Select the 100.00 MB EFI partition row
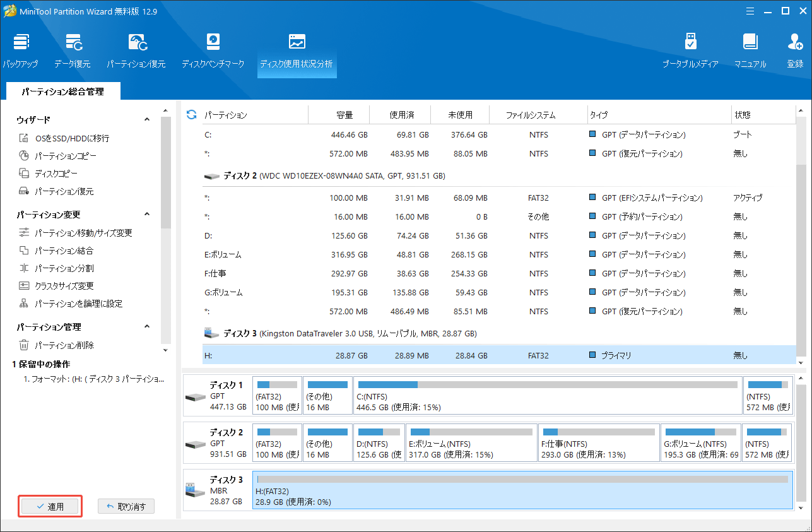Screen dimensions: 812x532 pyautogui.click(x=498, y=198)
